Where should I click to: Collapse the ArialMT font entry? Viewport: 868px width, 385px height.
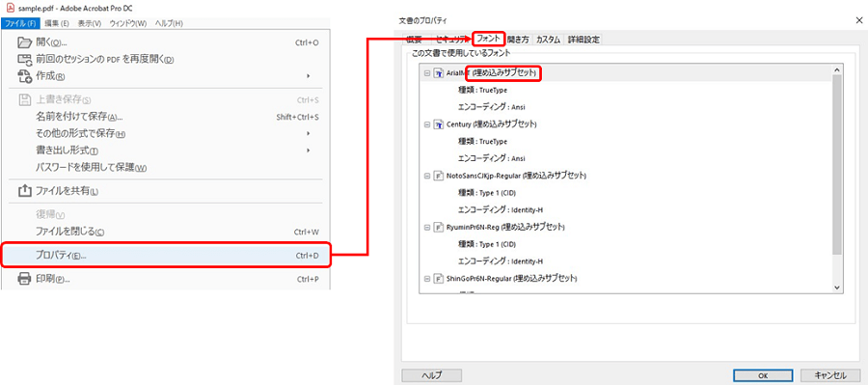[x=427, y=73]
